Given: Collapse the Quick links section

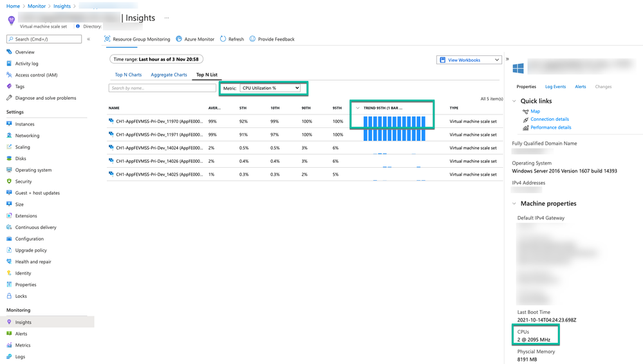Looking at the screenshot, I should click(x=514, y=101).
